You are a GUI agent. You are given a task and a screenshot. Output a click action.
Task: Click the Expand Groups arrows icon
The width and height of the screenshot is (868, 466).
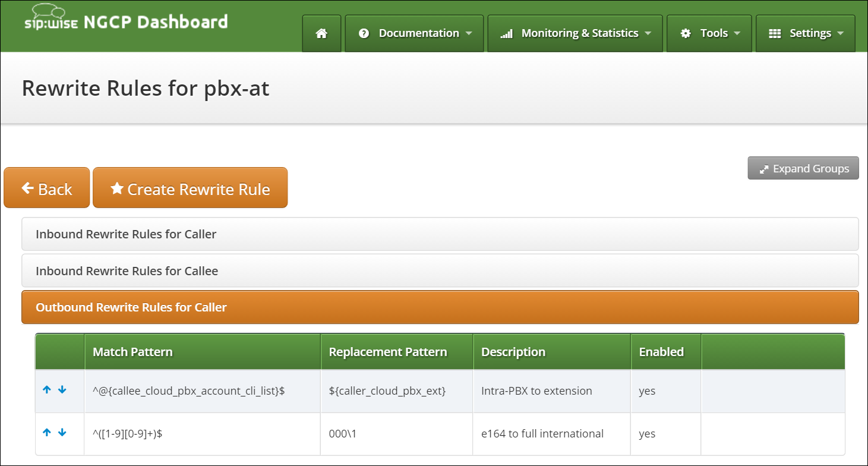764,169
